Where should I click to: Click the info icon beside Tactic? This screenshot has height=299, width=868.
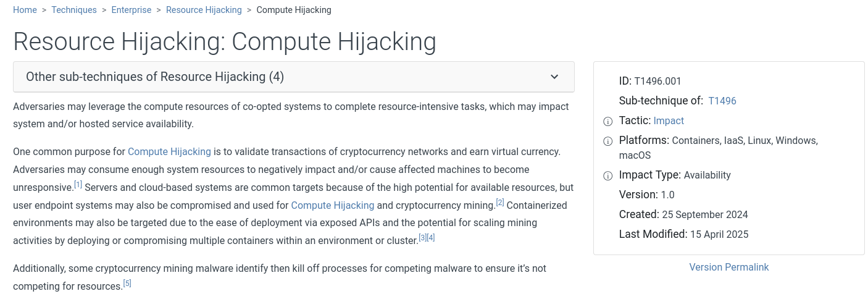pyautogui.click(x=607, y=121)
